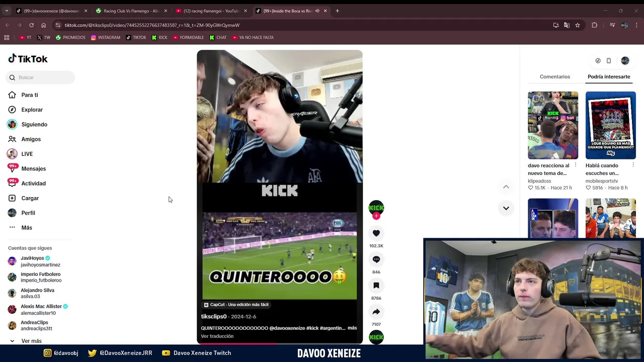Open INSTAGRAM bookmark
Screen dimensions: 644x362
tap(106, 38)
